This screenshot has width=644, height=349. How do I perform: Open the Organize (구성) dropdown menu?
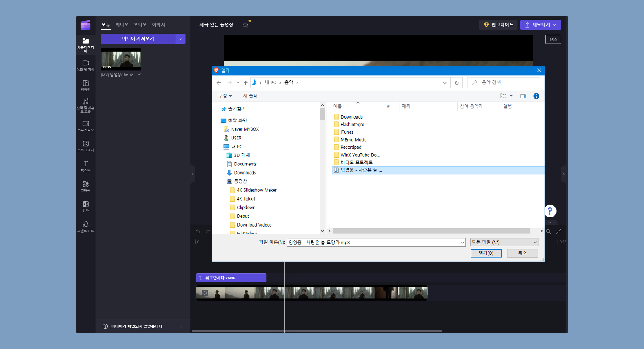[225, 96]
